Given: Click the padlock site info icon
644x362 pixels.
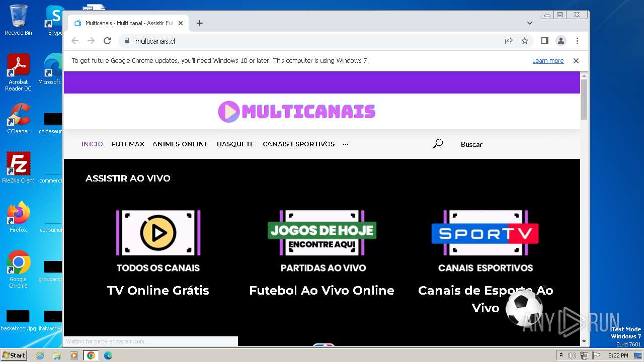Looking at the screenshot, I should coord(127,41).
